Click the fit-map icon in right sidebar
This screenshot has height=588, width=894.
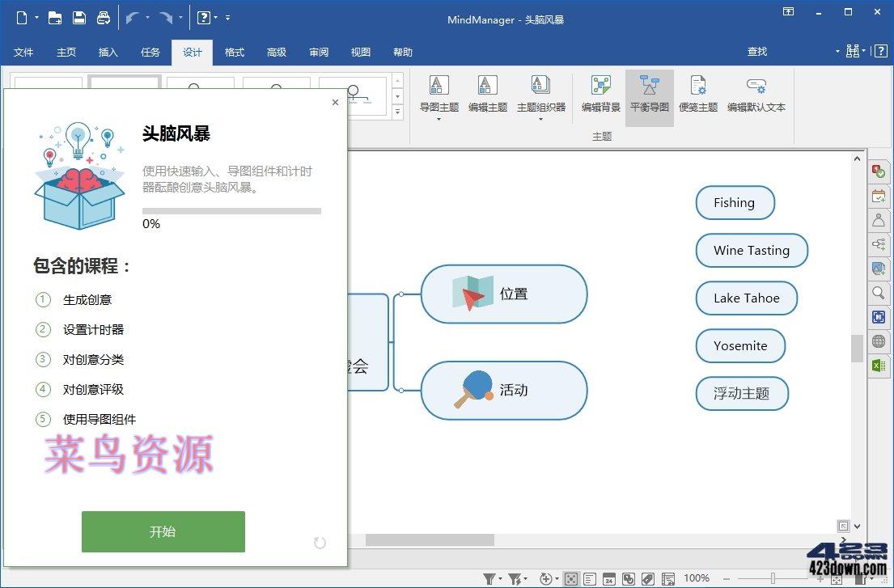(879, 317)
